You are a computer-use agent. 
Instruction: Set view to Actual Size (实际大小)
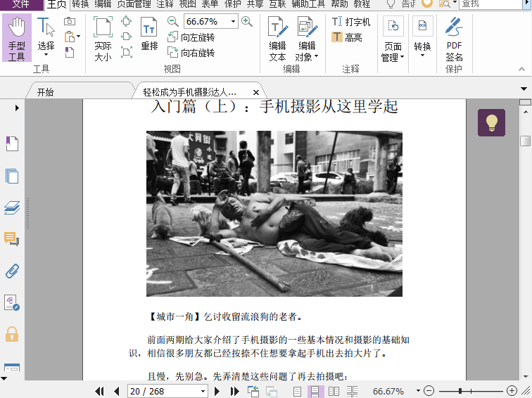103,39
